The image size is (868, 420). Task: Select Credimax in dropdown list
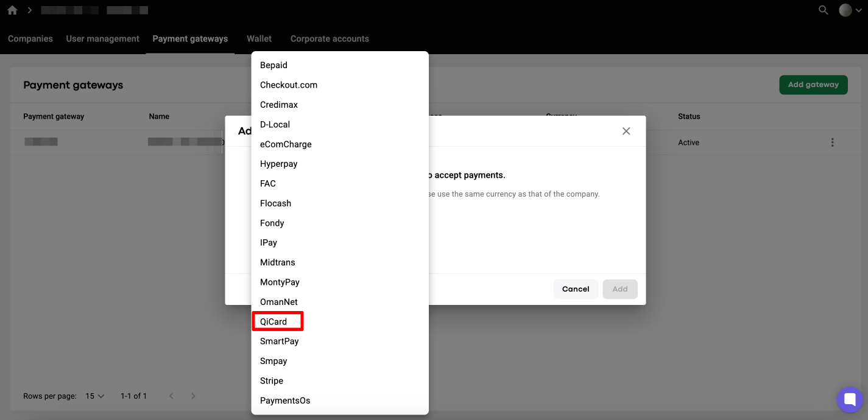click(340, 105)
